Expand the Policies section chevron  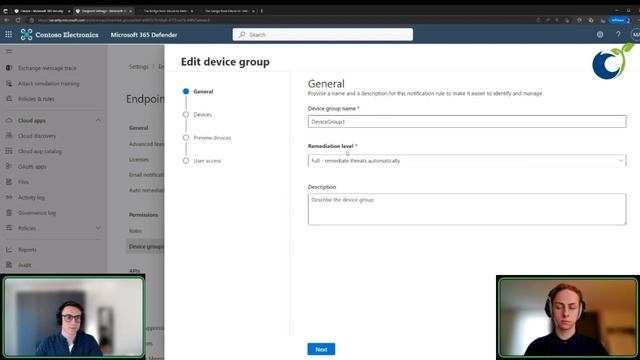(98, 228)
